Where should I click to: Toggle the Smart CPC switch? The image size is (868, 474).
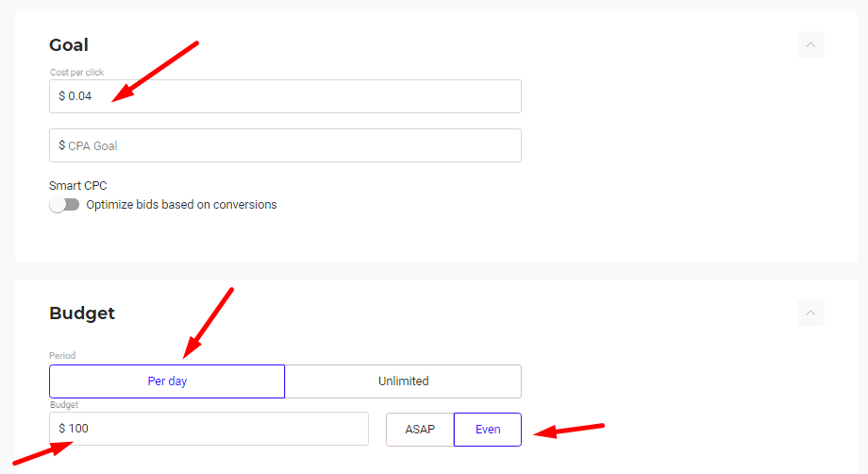click(x=64, y=205)
